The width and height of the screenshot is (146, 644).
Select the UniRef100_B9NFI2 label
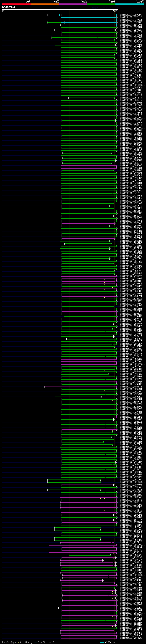(x=131, y=402)
